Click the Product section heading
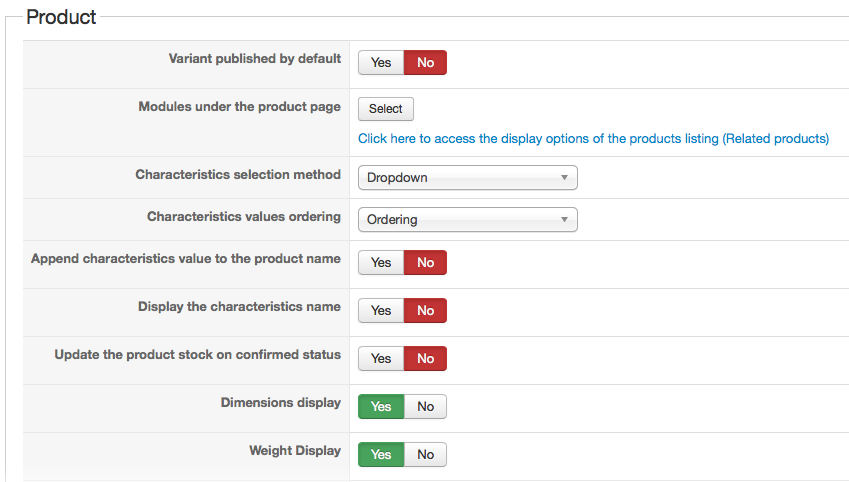The image size is (849, 482). (61, 17)
